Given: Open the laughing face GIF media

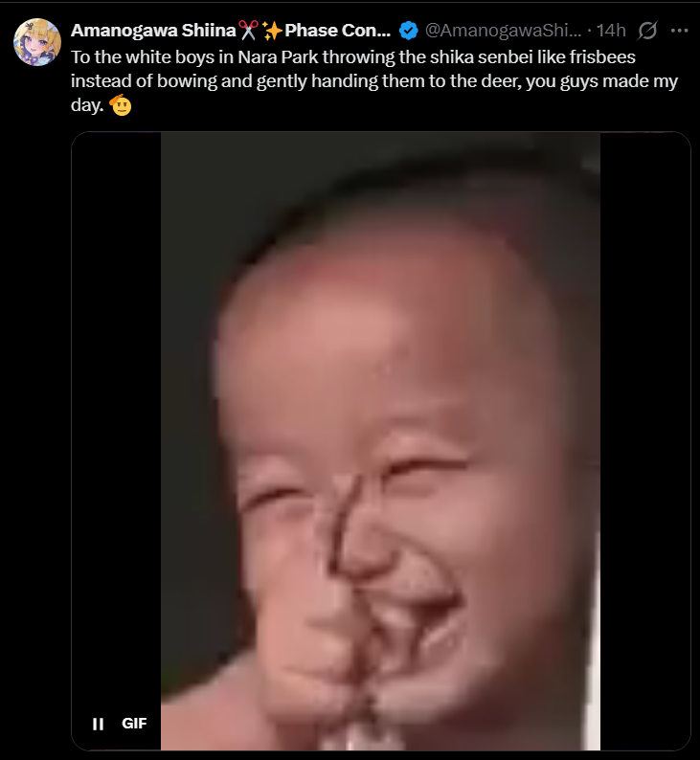Looking at the screenshot, I should [380, 441].
